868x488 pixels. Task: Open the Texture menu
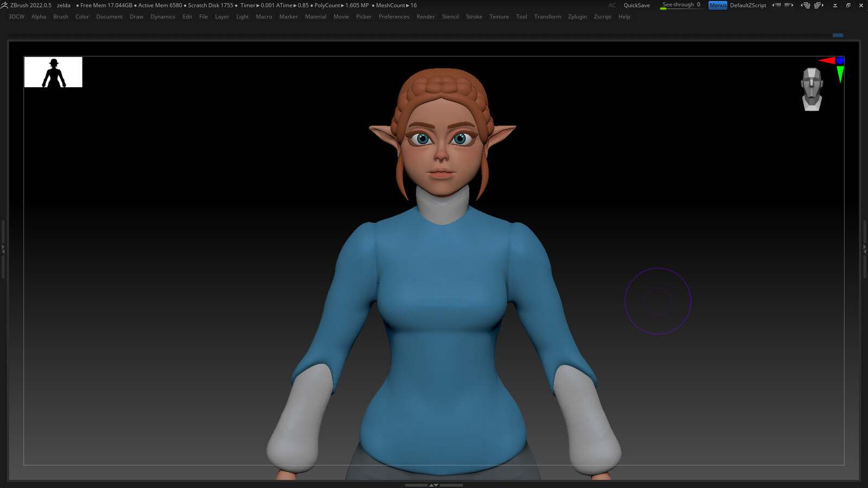click(499, 17)
